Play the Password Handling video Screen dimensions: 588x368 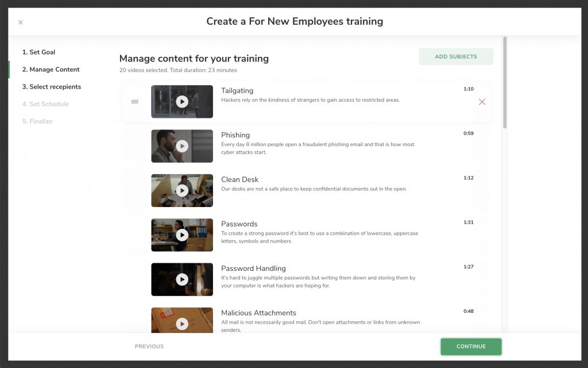point(182,279)
